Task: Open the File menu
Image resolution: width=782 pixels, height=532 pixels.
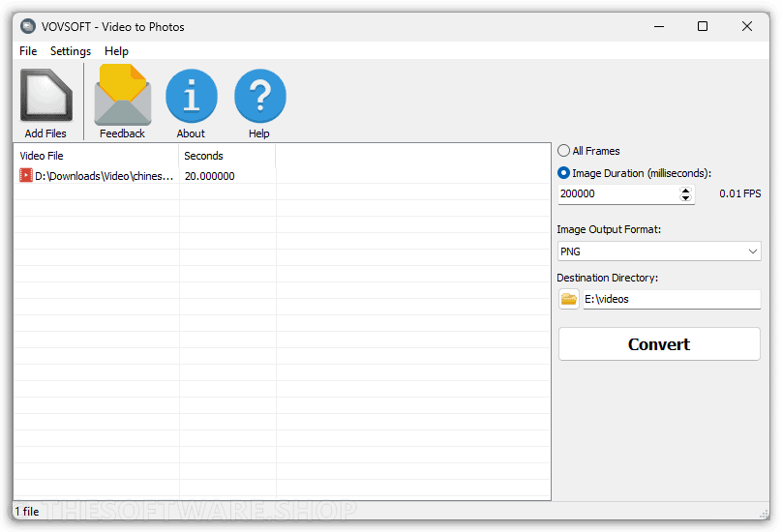Action: [x=28, y=51]
